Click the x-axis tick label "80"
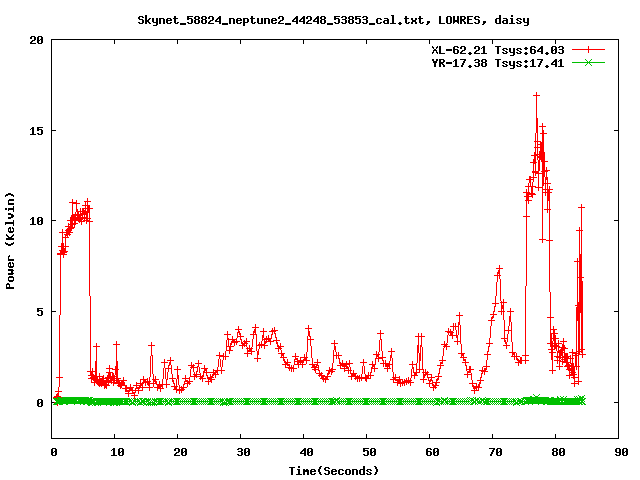 tap(558, 452)
